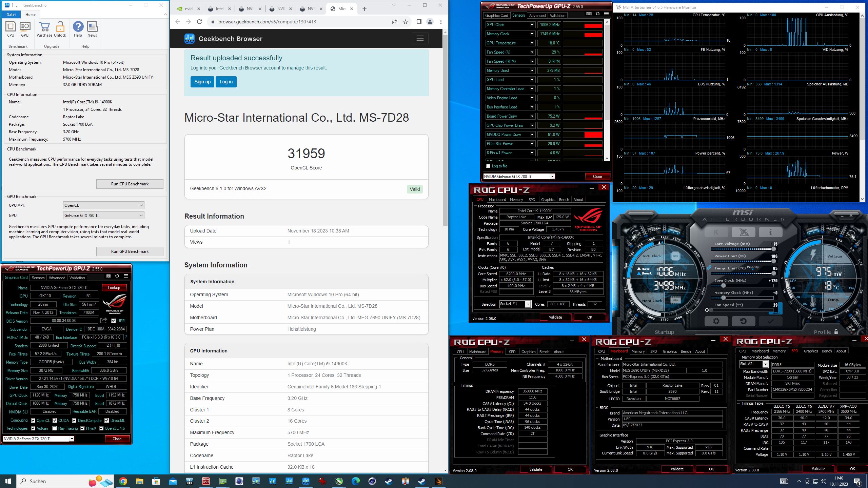The image size is (868, 488).
Task: Open the GPU Clock sensor dropdown arrow
Action: click(532, 25)
